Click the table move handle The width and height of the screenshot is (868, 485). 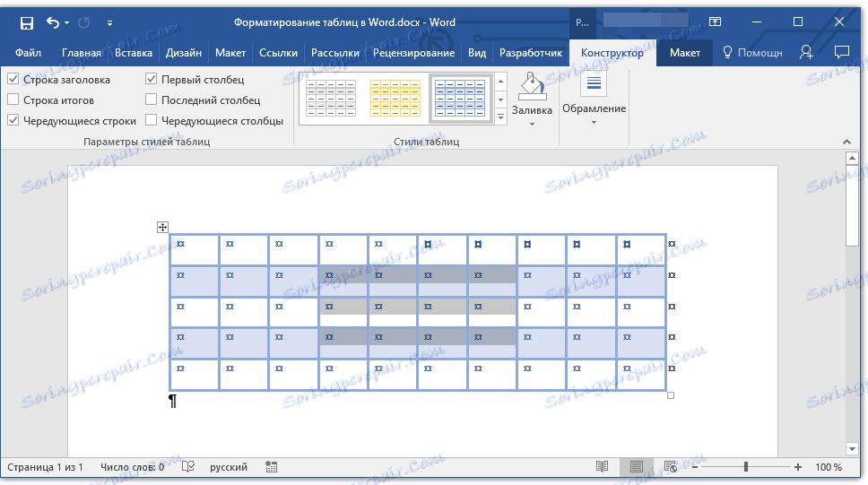click(162, 227)
